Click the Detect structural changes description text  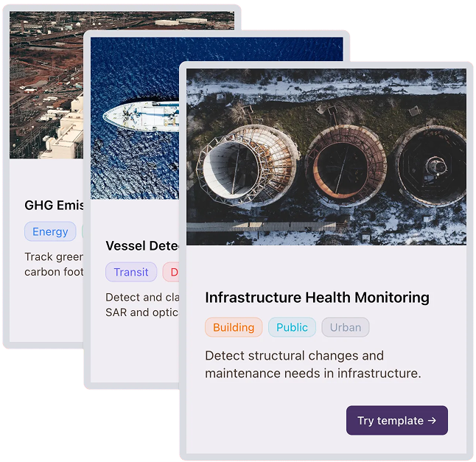click(x=313, y=364)
